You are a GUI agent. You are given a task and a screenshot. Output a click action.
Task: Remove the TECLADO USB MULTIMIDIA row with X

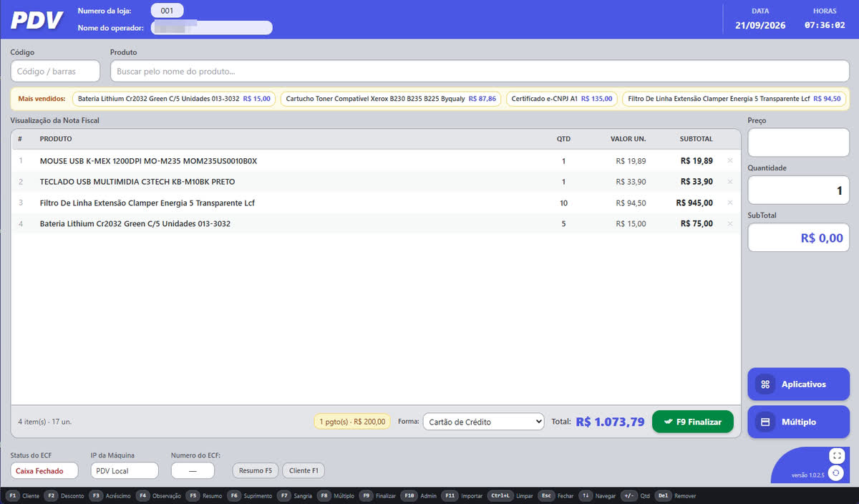729,182
